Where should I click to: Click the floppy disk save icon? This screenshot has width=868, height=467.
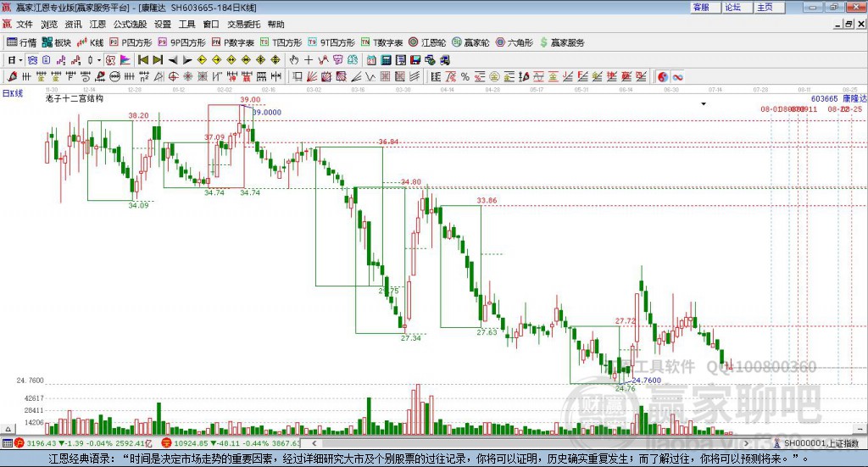[415, 60]
